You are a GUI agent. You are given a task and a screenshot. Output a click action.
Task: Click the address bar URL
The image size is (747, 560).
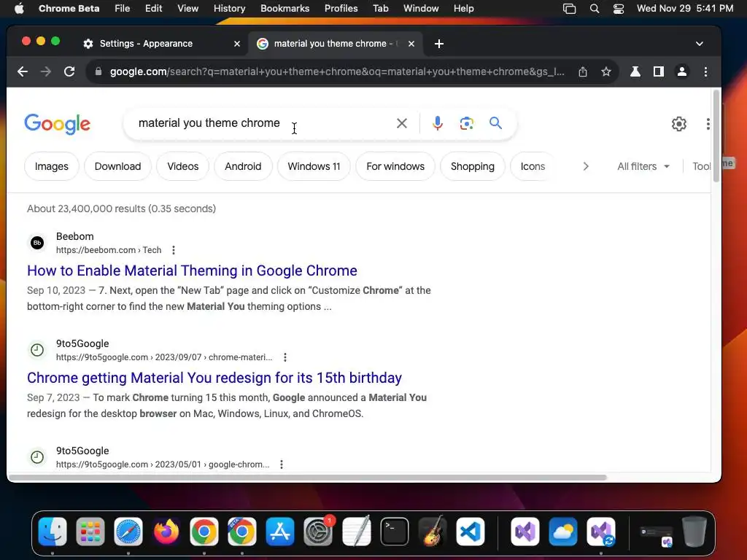(337, 71)
